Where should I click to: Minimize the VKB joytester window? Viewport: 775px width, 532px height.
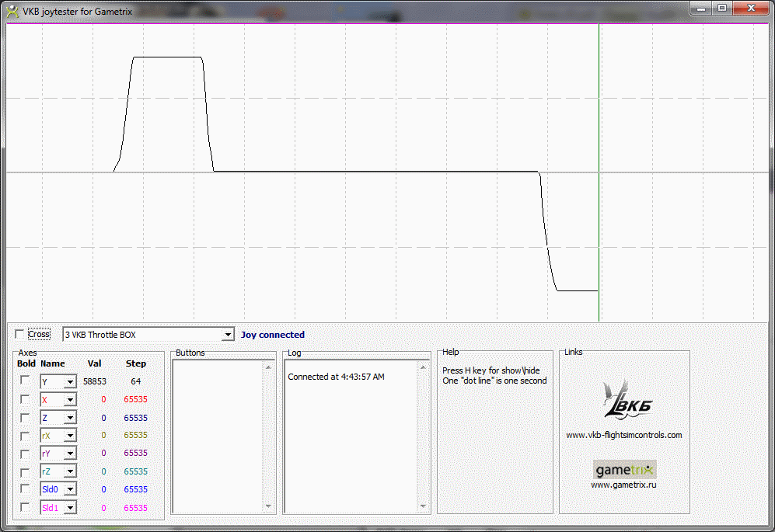tap(701, 9)
